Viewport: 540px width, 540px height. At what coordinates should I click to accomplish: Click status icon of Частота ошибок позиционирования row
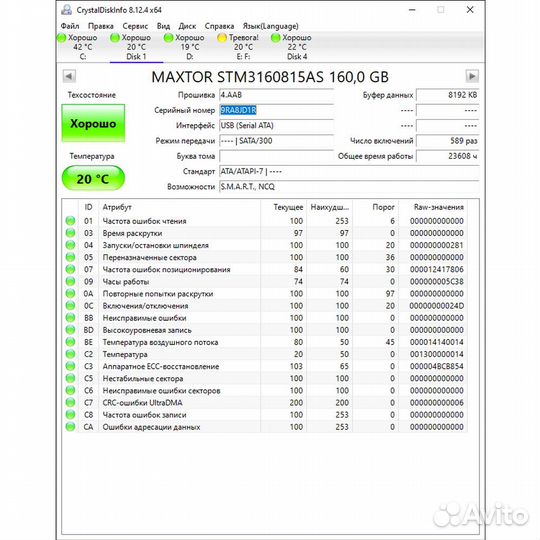coord(70,269)
